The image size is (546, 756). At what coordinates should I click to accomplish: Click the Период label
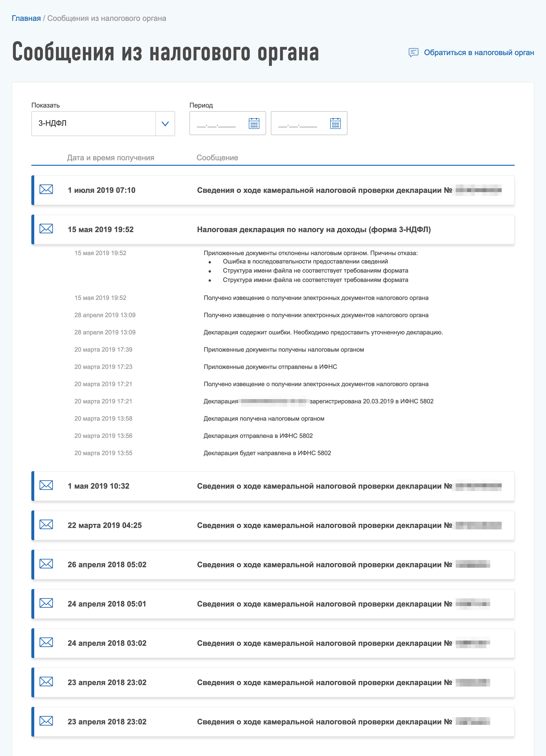click(201, 105)
